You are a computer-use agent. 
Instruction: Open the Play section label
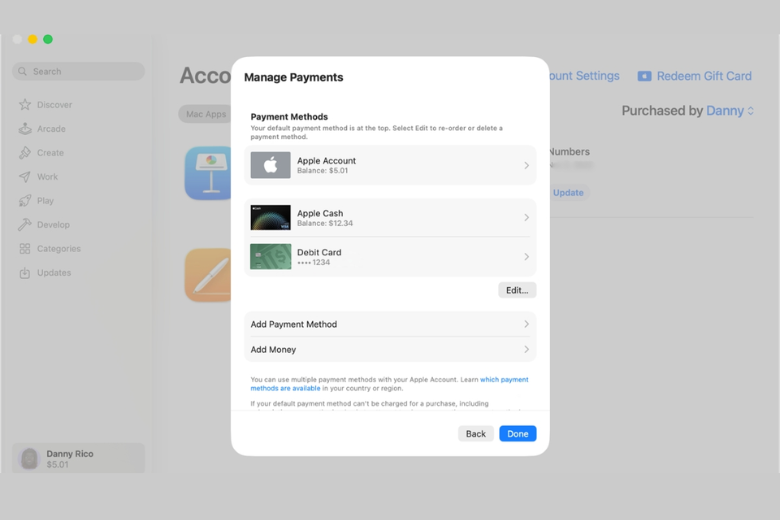click(45, 201)
